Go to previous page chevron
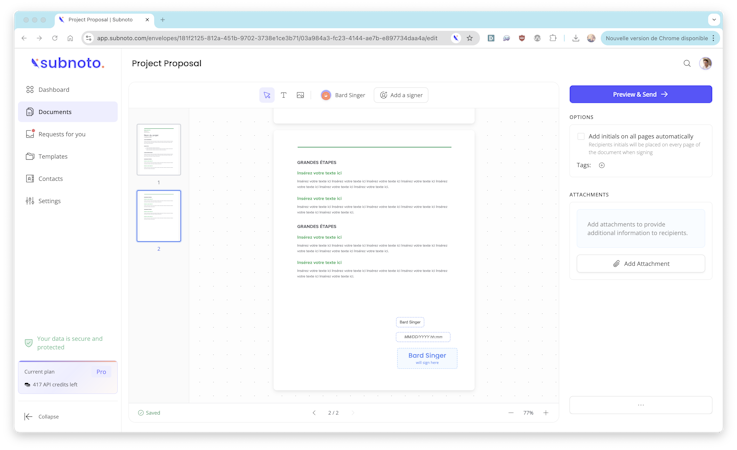Screen dimensions: 737x450 314,413
